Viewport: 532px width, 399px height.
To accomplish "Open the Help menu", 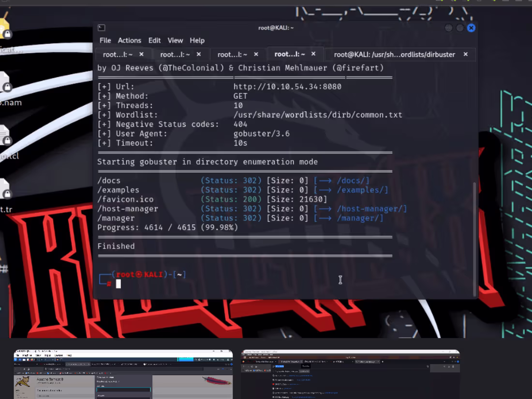I will point(197,40).
